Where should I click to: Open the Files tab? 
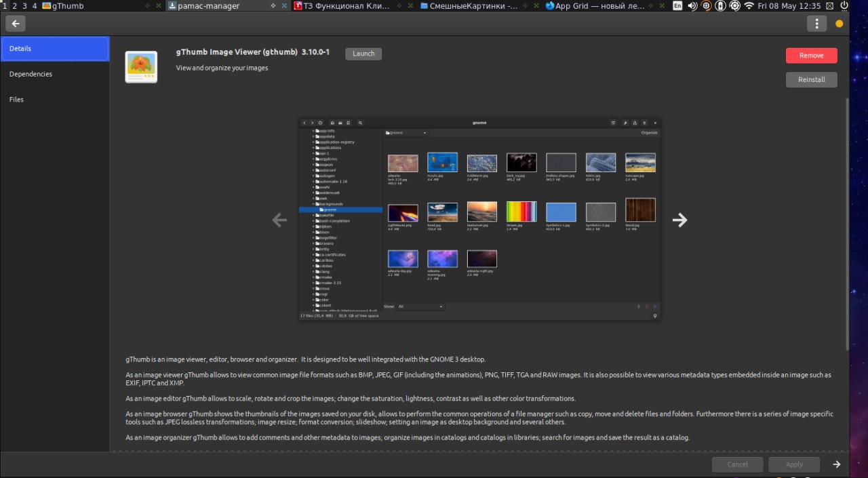click(x=55, y=99)
